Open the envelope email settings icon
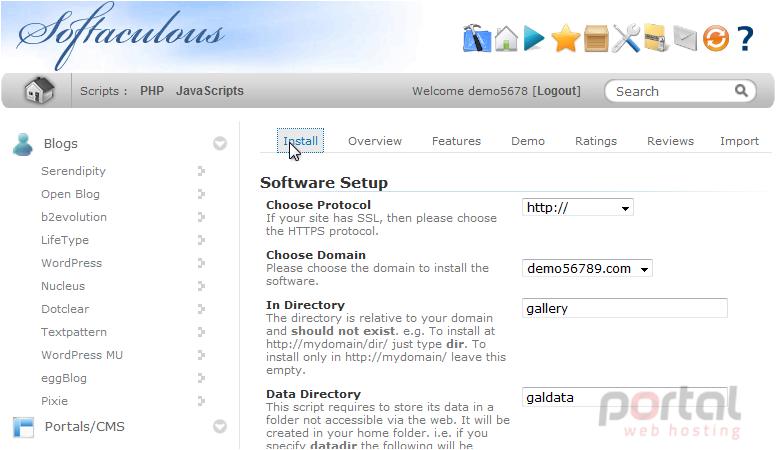Viewport: 776px width, 450px height. [x=685, y=39]
